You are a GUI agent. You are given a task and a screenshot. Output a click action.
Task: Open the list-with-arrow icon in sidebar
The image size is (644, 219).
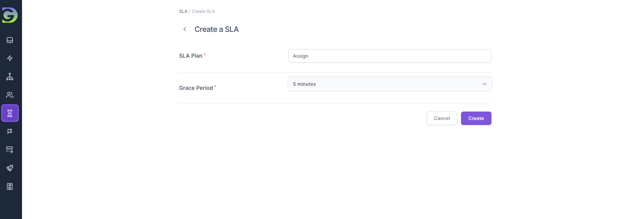pos(10,150)
